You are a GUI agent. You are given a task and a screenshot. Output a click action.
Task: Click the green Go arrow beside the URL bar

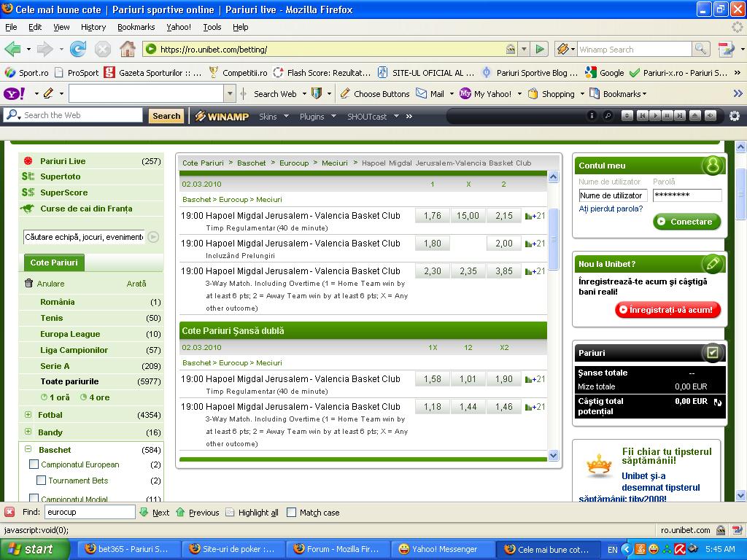pos(540,49)
